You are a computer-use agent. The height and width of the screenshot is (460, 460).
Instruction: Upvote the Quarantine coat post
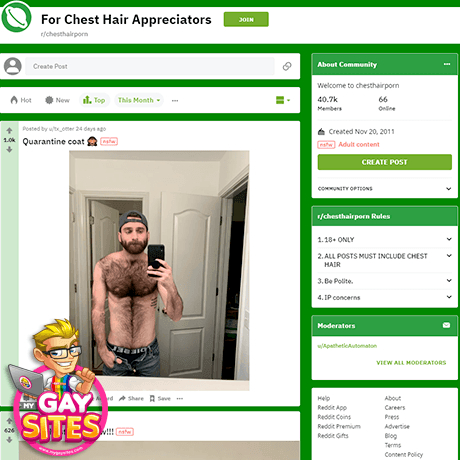click(x=9, y=131)
